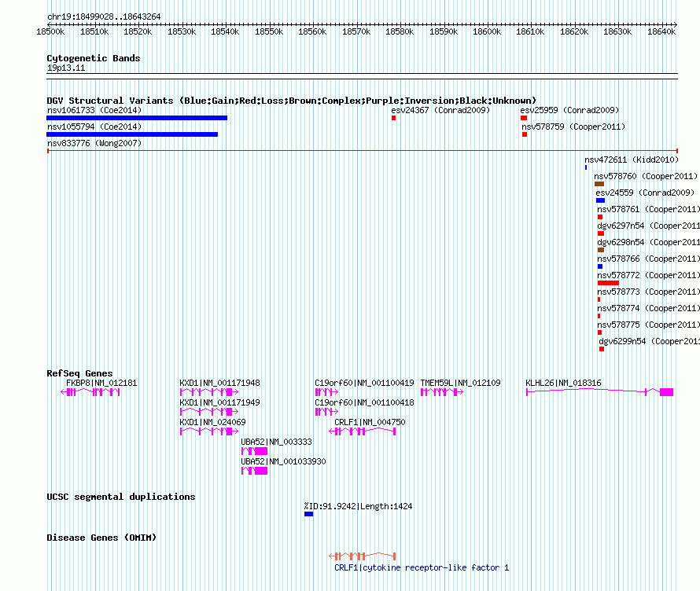Click the UCSC segmental duplications track title
This screenshot has width=700, height=591.
pos(121,497)
